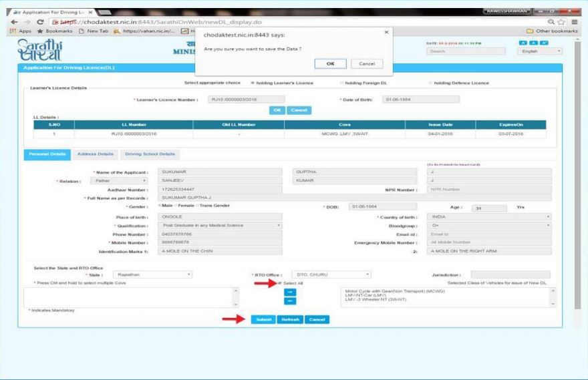
Task: Switch to the Address Details tab
Action: [x=96, y=154]
